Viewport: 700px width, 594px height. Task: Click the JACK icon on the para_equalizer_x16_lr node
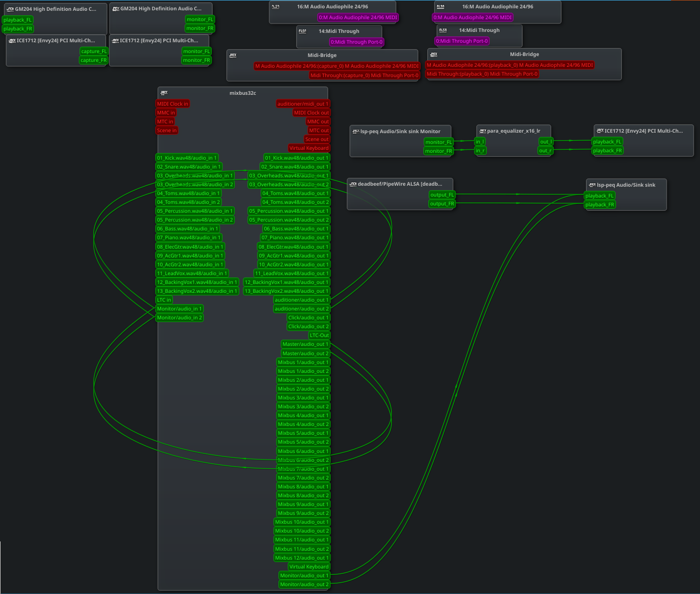tap(483, 131)
